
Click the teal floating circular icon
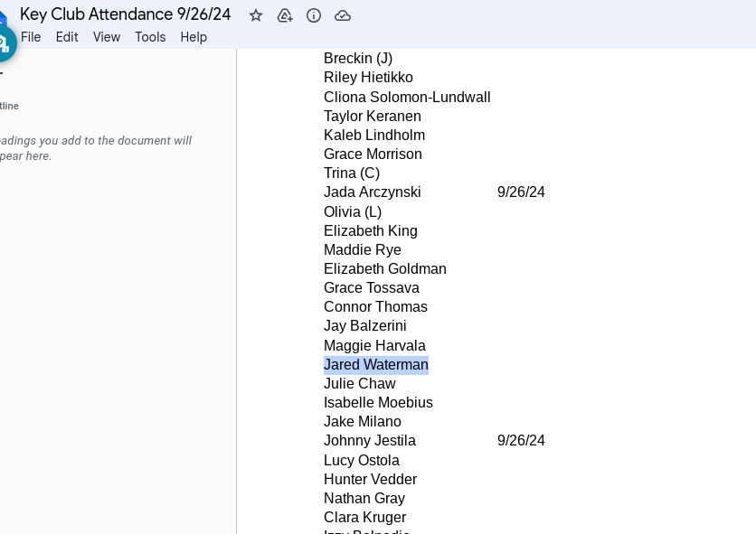(4, 42)
